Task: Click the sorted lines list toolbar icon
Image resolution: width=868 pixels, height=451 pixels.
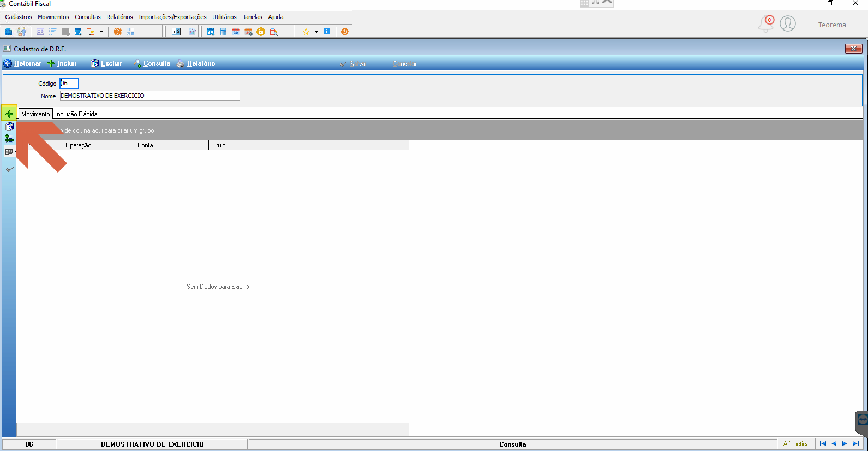Action: tap(53, 32)
